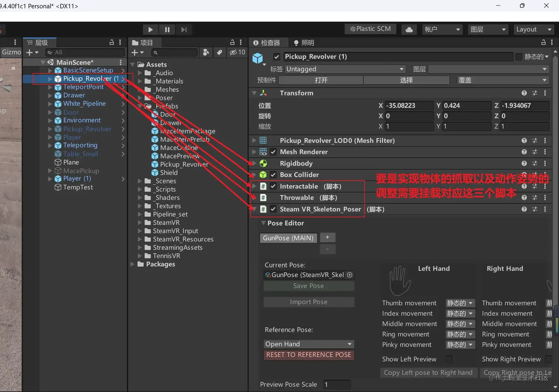Expand the Environment object in hierarchy
The width and height of the screenshot is (559, 392).
(50, 120)
